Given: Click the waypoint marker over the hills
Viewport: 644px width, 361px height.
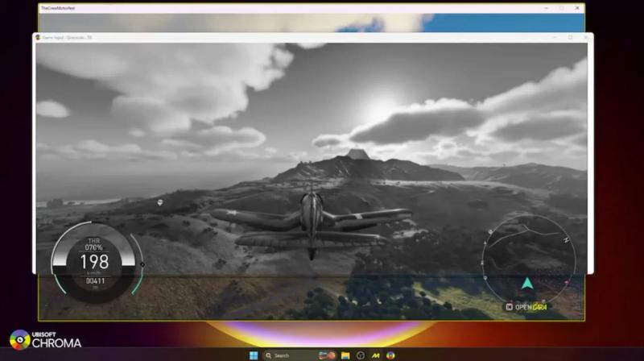Looking at the screenshot, I should click(160, 202).
